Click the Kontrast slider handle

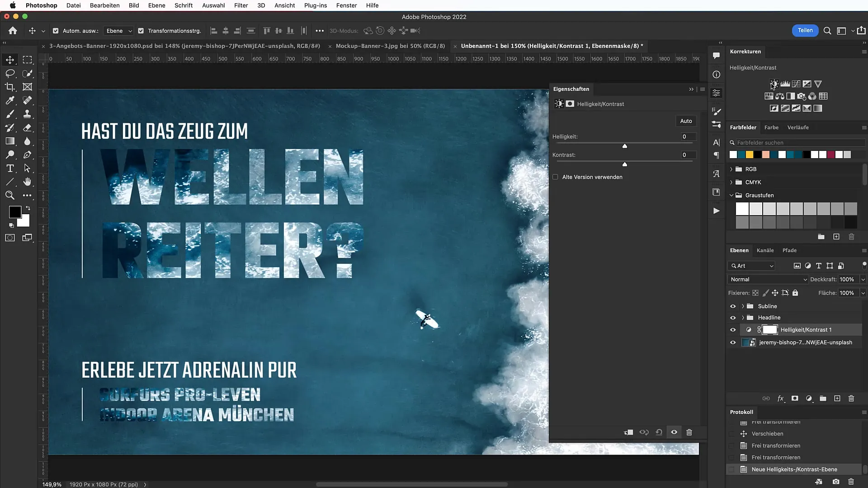[625, 164]
